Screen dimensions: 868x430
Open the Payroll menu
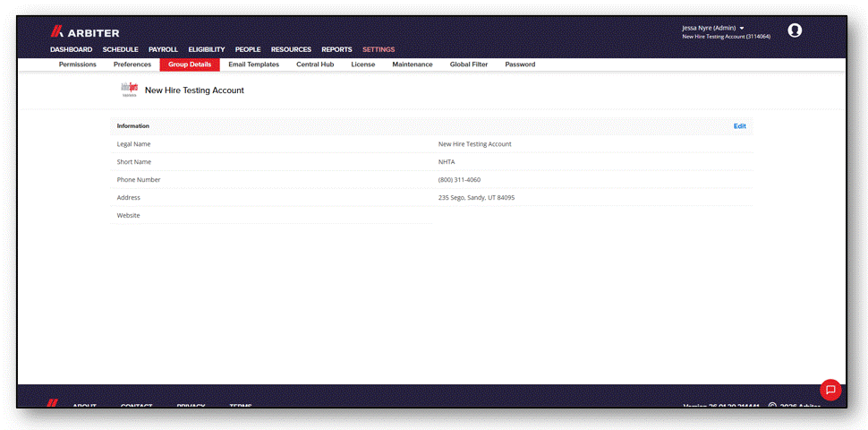[x=163, y=49]
